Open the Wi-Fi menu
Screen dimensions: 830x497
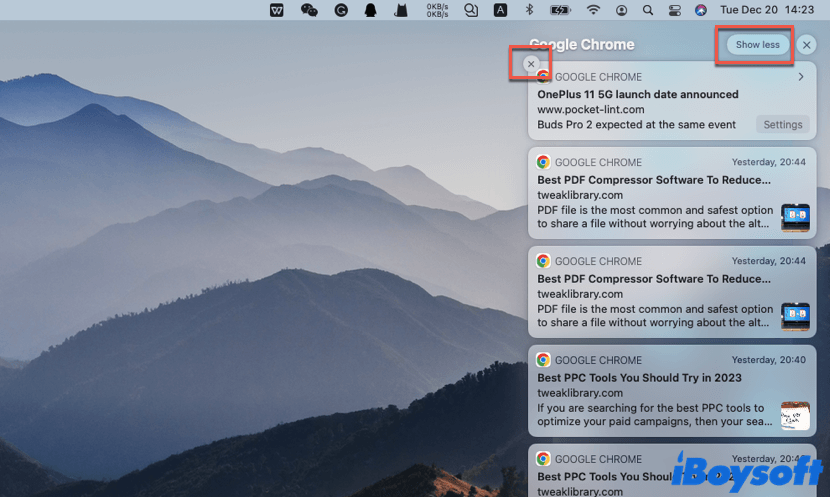coord(593,10)
